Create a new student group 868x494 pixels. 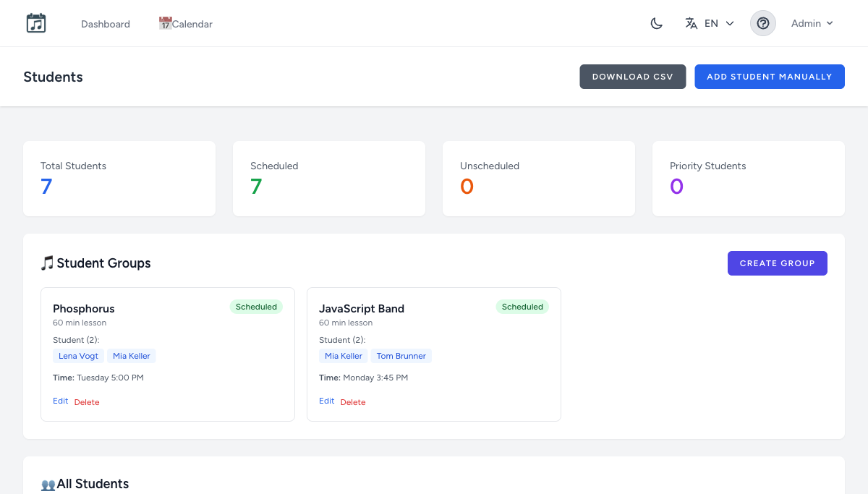778,263
